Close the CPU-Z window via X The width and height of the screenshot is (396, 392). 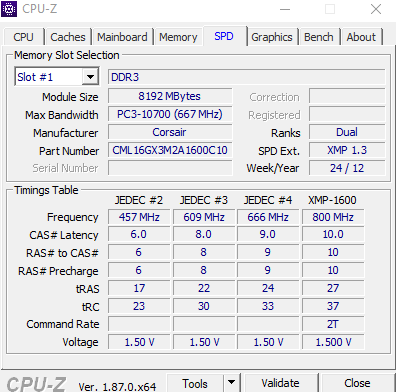pos(376,9)
